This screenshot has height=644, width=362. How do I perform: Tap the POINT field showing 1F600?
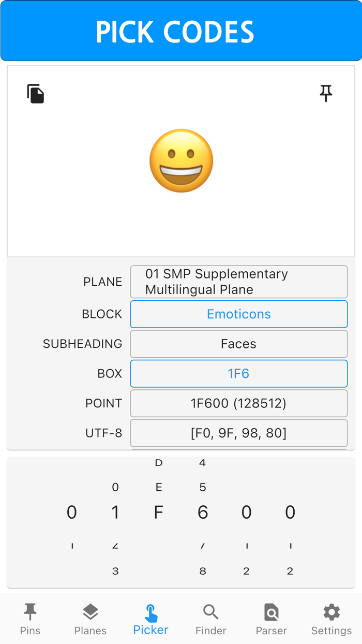(x=238, y=403)
